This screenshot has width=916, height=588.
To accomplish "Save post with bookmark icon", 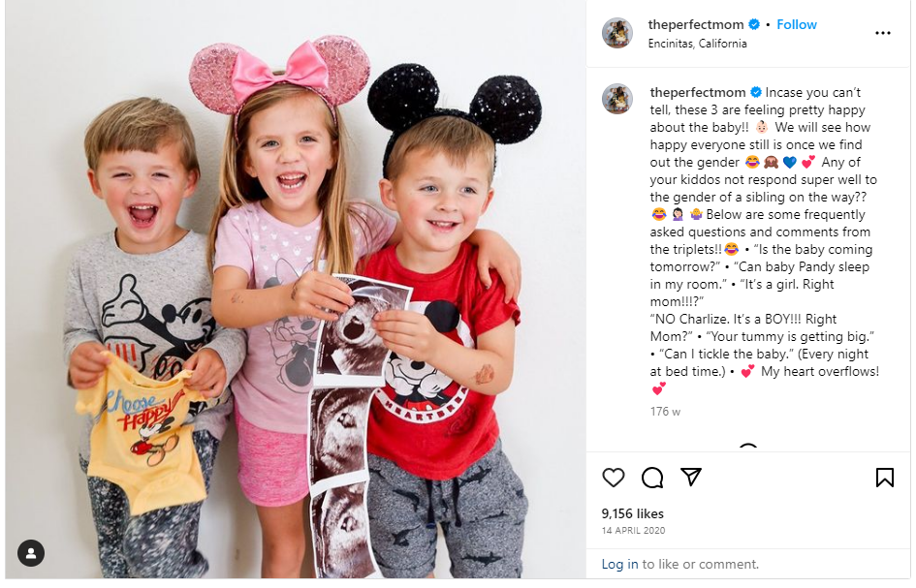I will [884, 477].
